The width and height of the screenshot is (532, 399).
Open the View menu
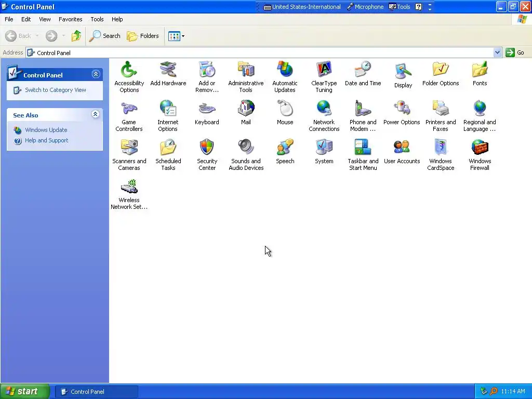tap(45, 19)
